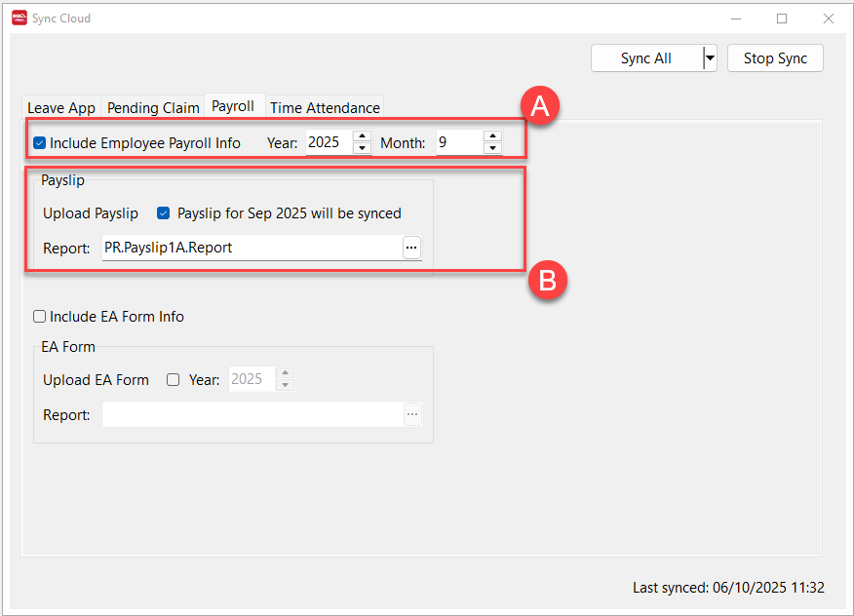Increase the Month value with up arrow

pos(492,135)
